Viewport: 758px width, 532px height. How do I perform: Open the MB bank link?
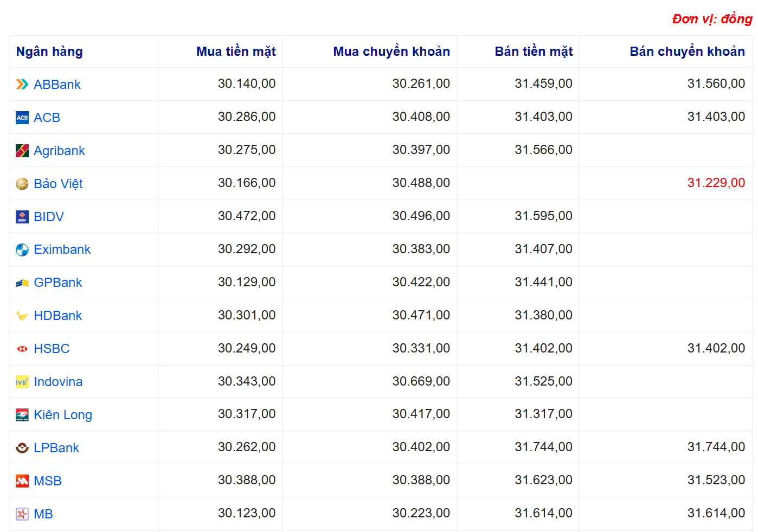tap(43, 514)
